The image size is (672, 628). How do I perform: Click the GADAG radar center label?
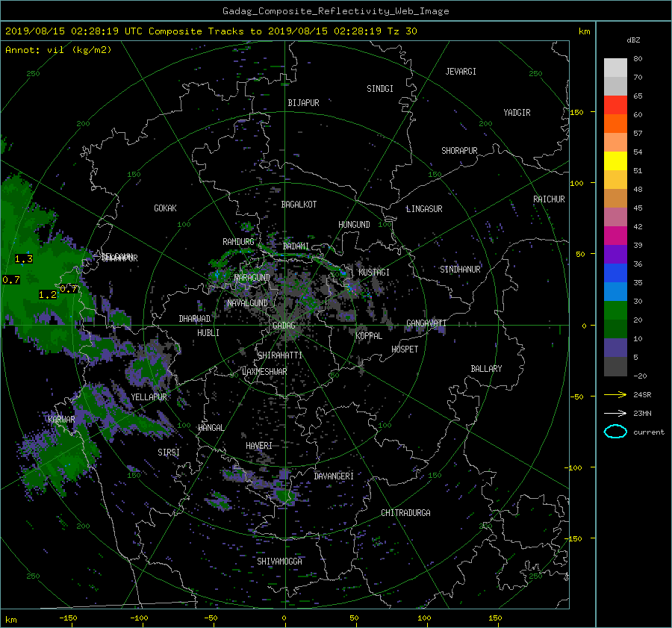point(284,326)
